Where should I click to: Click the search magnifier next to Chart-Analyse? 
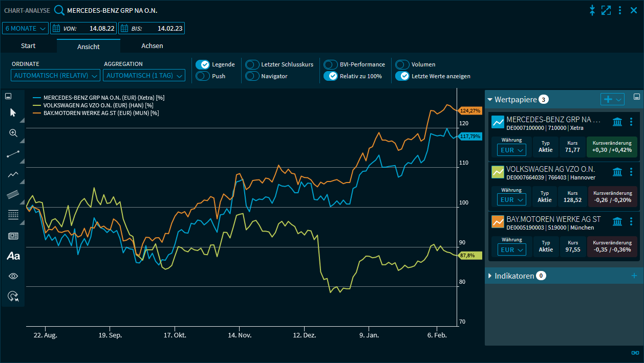click(59, 11)
